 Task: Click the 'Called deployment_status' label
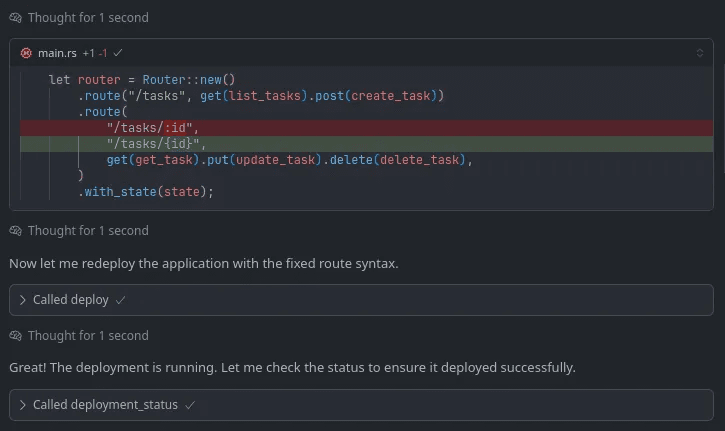(105, 405)
